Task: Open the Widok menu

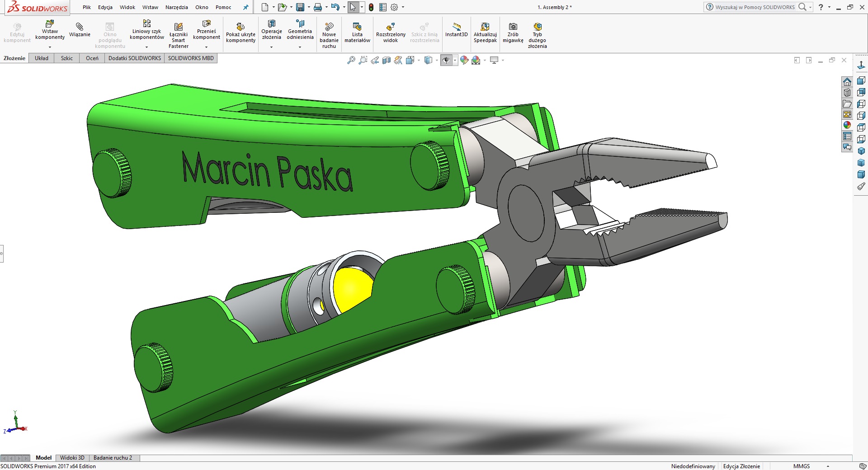Action: (127, 7)
